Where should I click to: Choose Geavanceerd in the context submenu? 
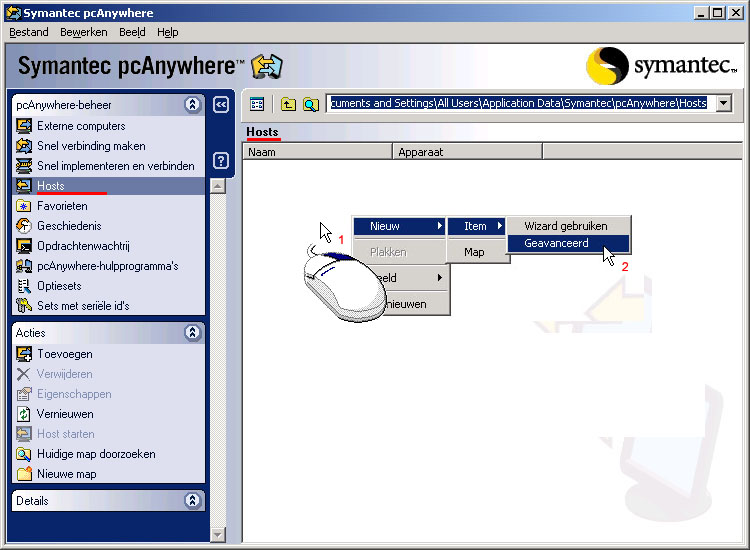pos(556,243)
